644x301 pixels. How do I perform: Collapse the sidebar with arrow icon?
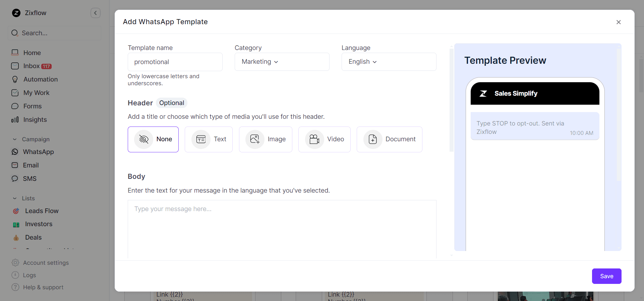click(x=96, y=13)
